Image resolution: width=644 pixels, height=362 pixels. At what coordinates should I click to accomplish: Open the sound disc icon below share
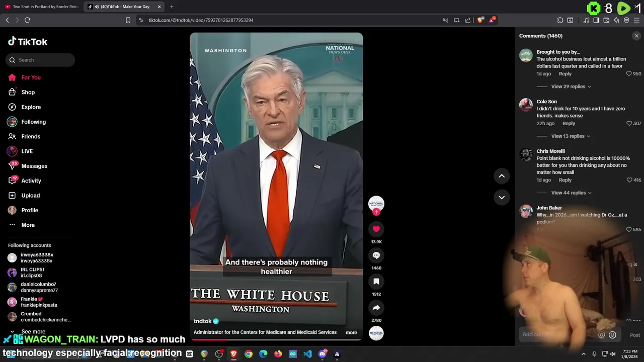[x=376, y=333]
